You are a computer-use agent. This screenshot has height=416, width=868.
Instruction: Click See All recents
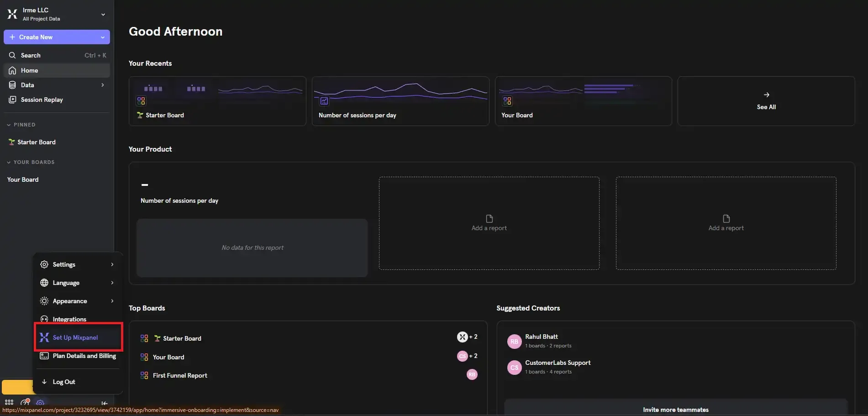click(x=766, y=101)
